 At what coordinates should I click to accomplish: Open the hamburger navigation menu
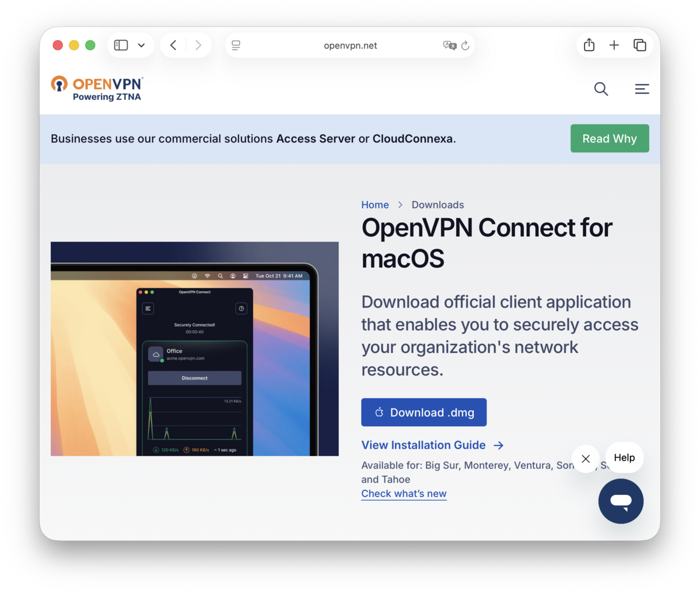[642, 89]
